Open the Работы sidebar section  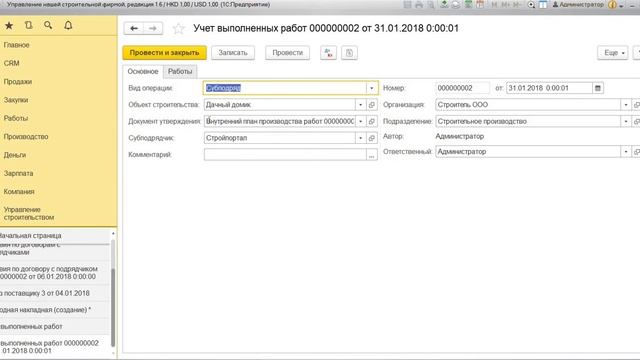pyautogui.click(x=16, y=118)
